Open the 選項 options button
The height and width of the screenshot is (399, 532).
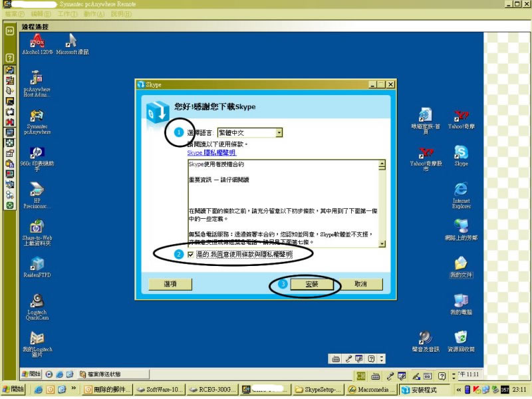click(x=170, y=285)
